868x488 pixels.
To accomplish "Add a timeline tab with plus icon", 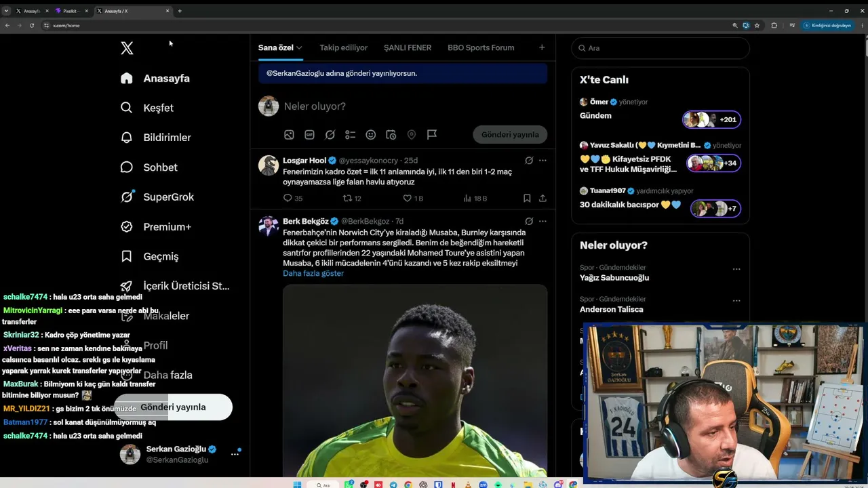I will coord(542,47).
